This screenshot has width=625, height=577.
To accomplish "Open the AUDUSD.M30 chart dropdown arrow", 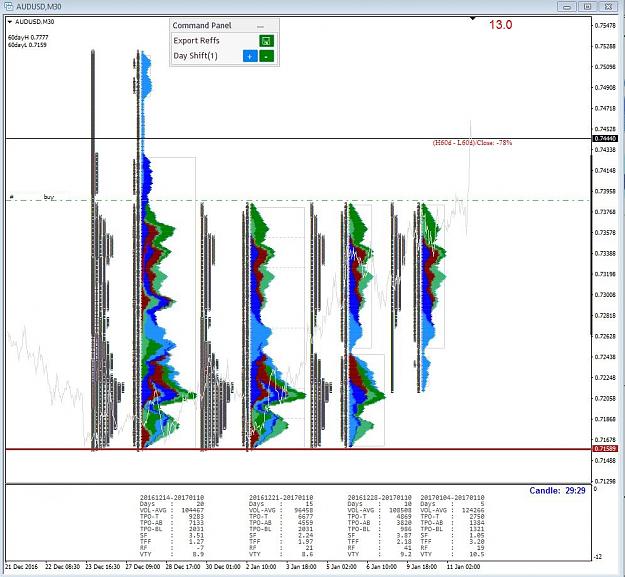I will pos(10,22).
